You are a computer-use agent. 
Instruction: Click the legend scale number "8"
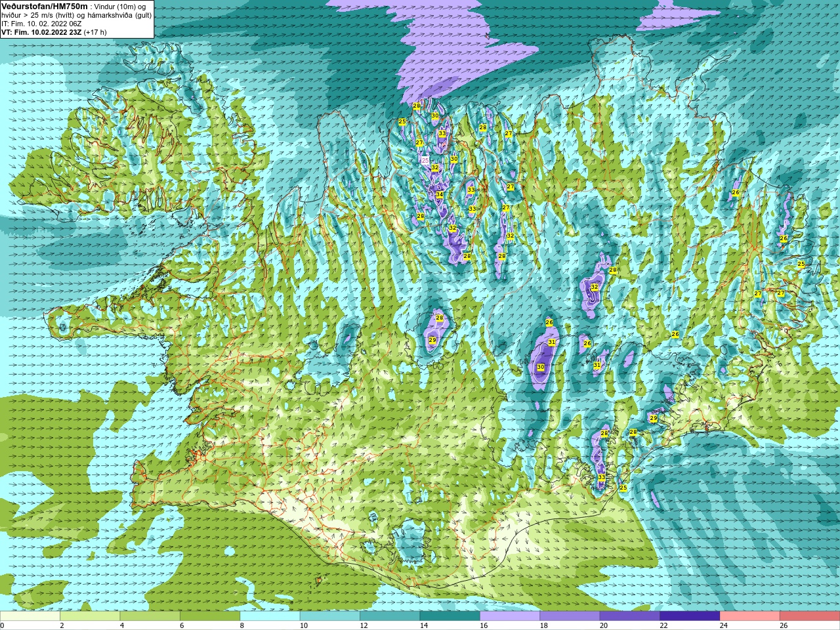click(241, 626)
